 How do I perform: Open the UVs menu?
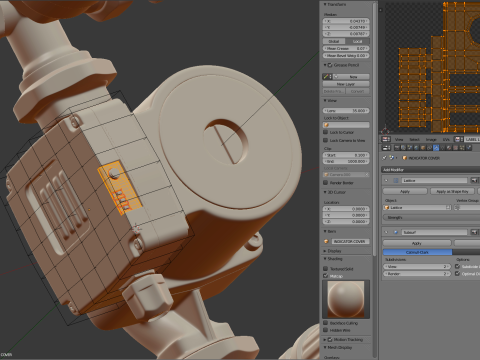[x=446, y=139]
